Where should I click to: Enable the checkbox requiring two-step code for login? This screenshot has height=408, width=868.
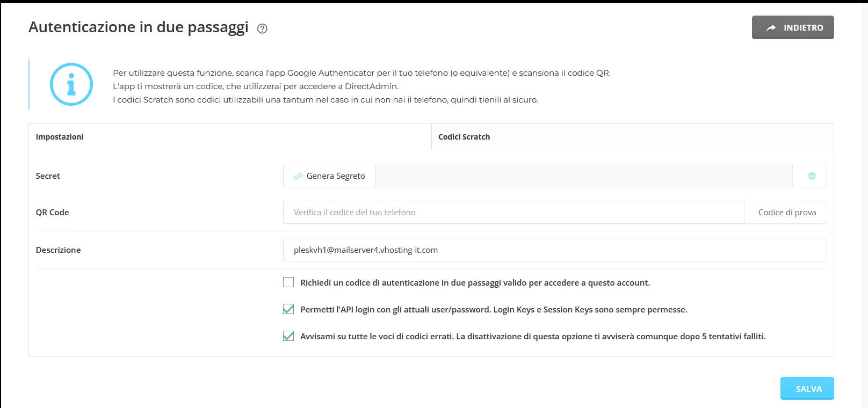[288, 282]
